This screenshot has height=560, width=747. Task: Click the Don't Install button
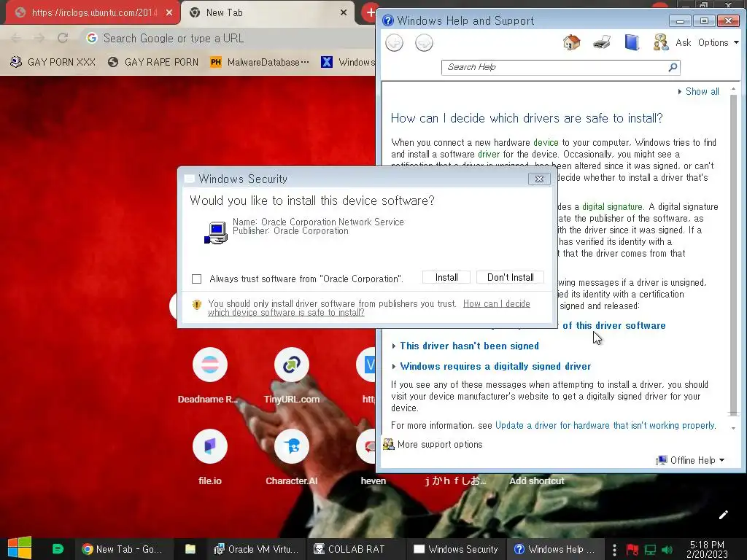pos(510,278)
